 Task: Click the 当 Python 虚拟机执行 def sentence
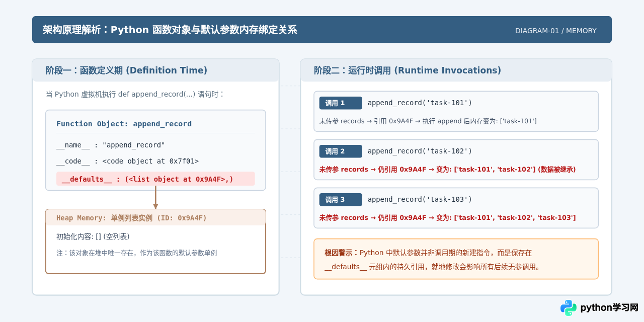coord(134,94)
